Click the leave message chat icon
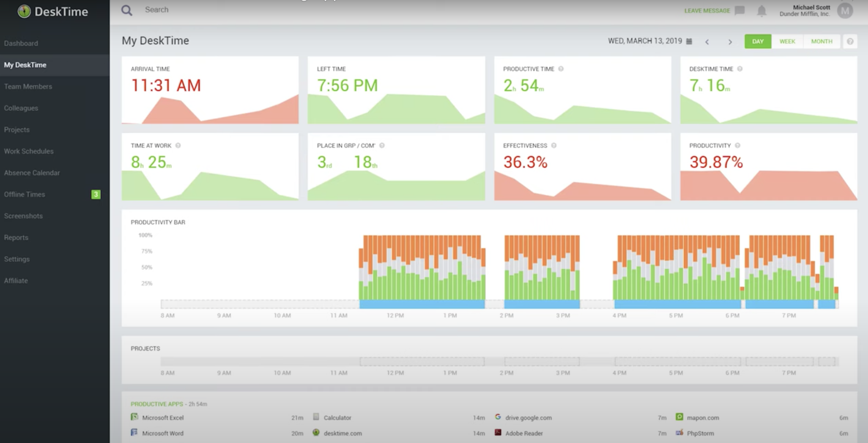 (x=740, y=10)
